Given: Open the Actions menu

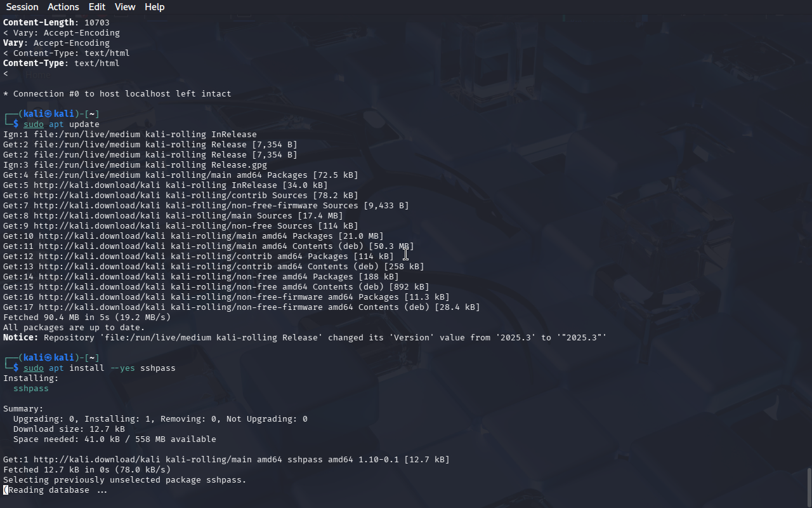Looking at the screenshot, I should point(63,7).
